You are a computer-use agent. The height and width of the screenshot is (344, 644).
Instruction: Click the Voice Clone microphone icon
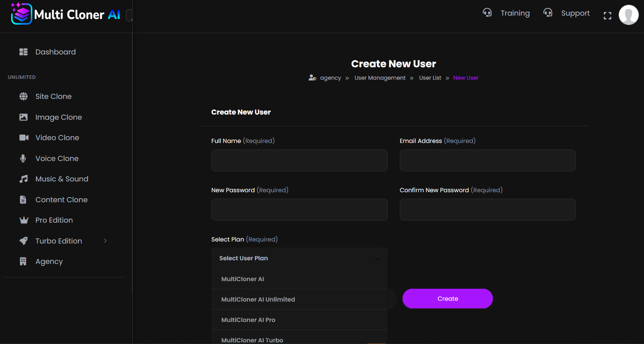click(23, 159)
